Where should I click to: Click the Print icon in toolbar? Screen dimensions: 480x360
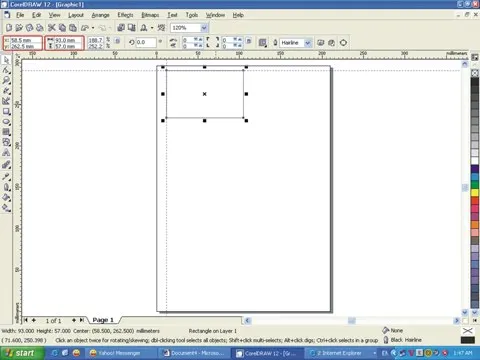[40, 28]
